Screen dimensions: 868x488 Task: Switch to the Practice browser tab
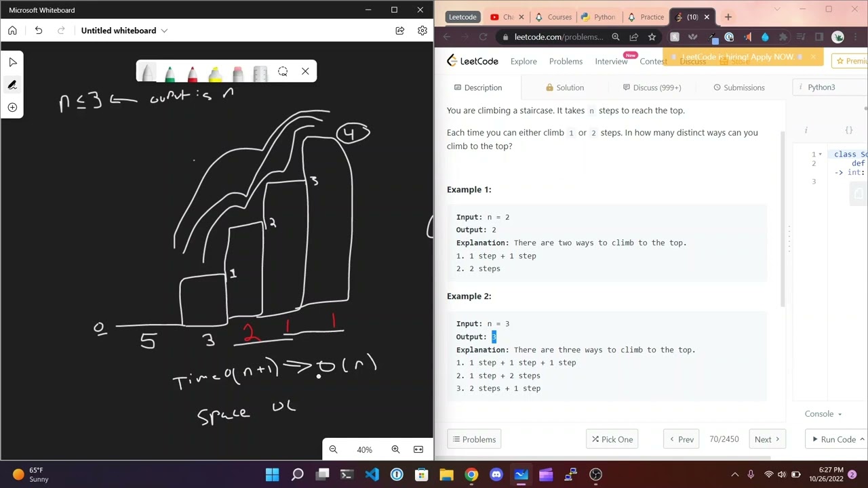tap(646, 17)
